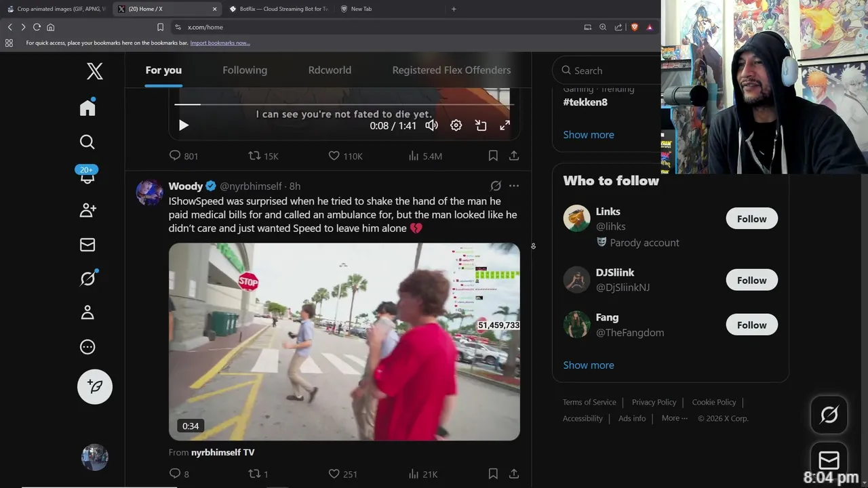Image resolution: width=868 pixels, height=488 pixels.
Task: Bookmark Woody's post
Action: tap(493, 474)
